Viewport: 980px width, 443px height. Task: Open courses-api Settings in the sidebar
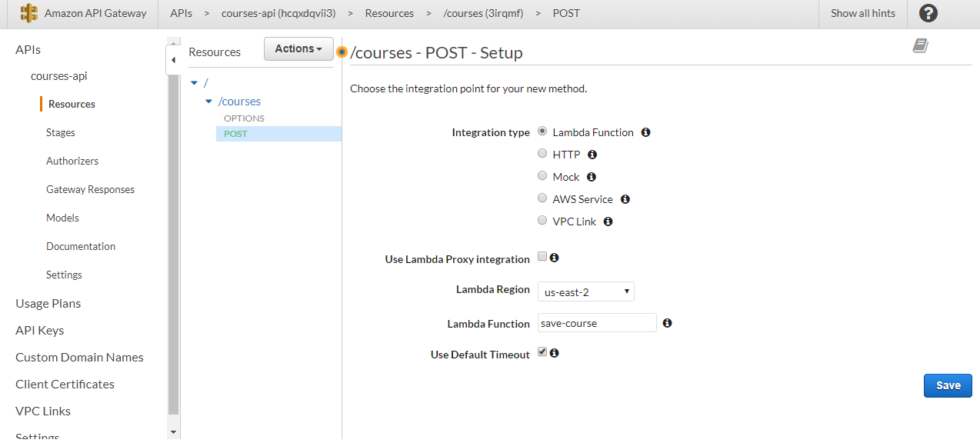[x=64, y=275]
